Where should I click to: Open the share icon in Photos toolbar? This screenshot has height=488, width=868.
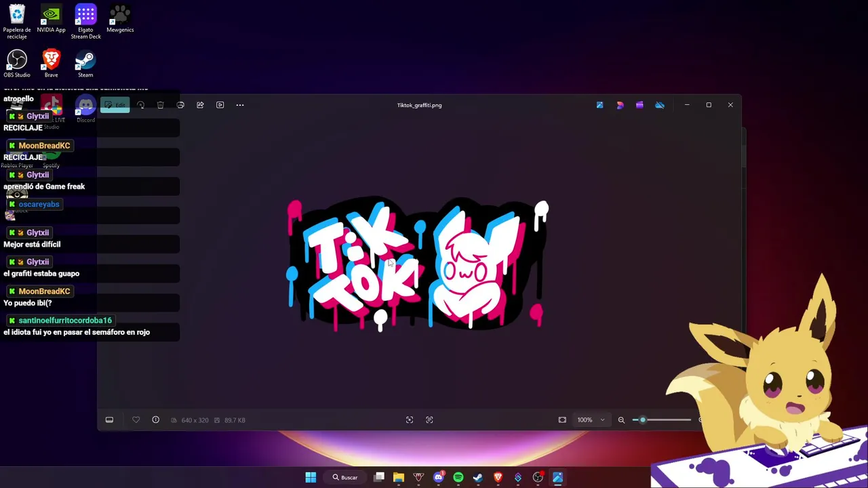200,105
